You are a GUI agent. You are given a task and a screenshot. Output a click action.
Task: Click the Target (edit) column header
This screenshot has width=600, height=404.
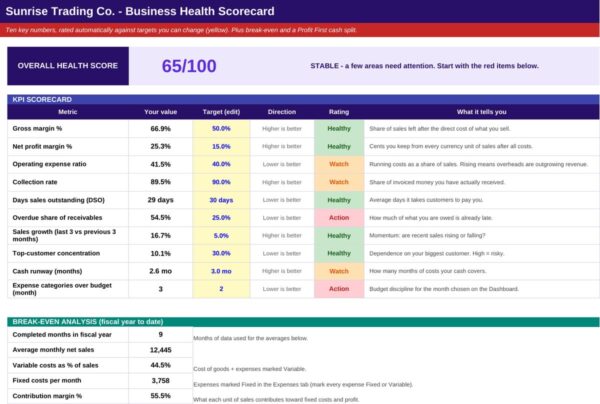pyautogui.click(x=221, y=112)
